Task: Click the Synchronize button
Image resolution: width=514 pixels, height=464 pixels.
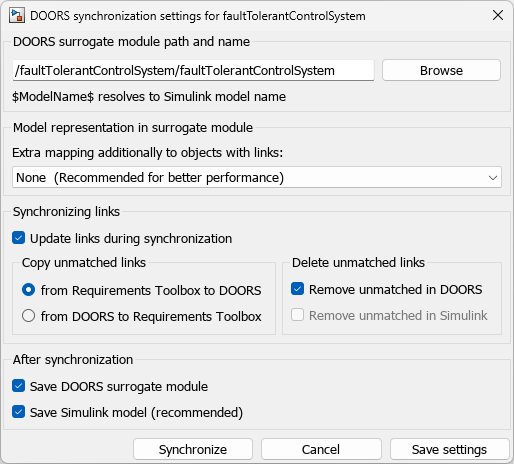Action: coord(193,449)
